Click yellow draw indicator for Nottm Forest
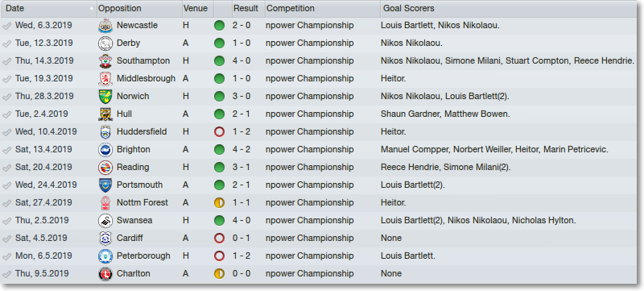644x291 pixels. [219, 203]
